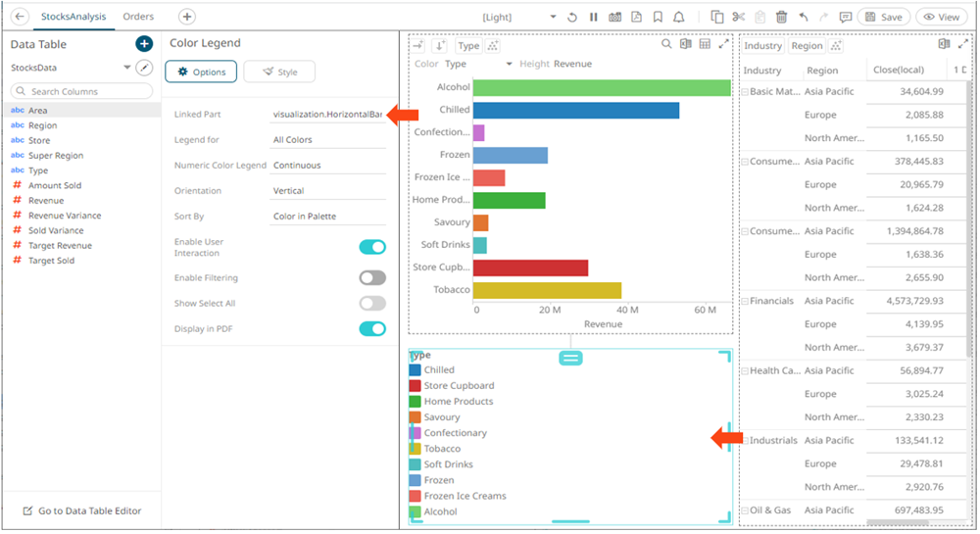Click the Industry breakdown pill
The image size is (980, 534).
point(762,46)
